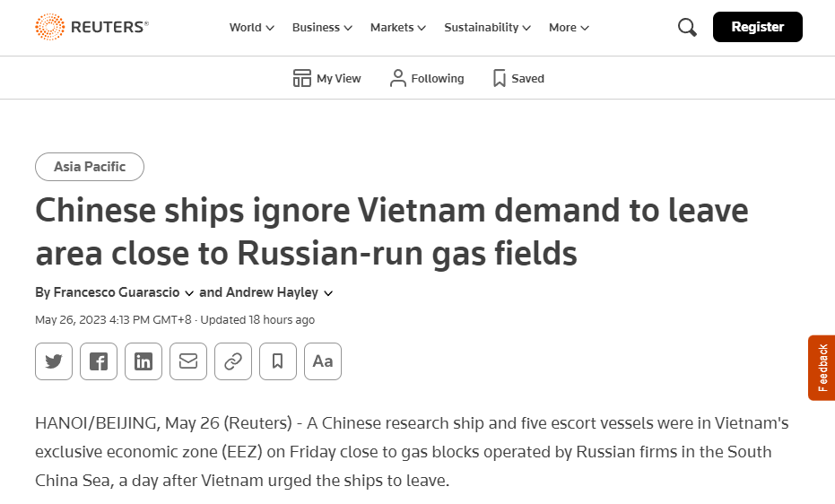
Task: Go to Following tab
Action: (x=427, y=79)
